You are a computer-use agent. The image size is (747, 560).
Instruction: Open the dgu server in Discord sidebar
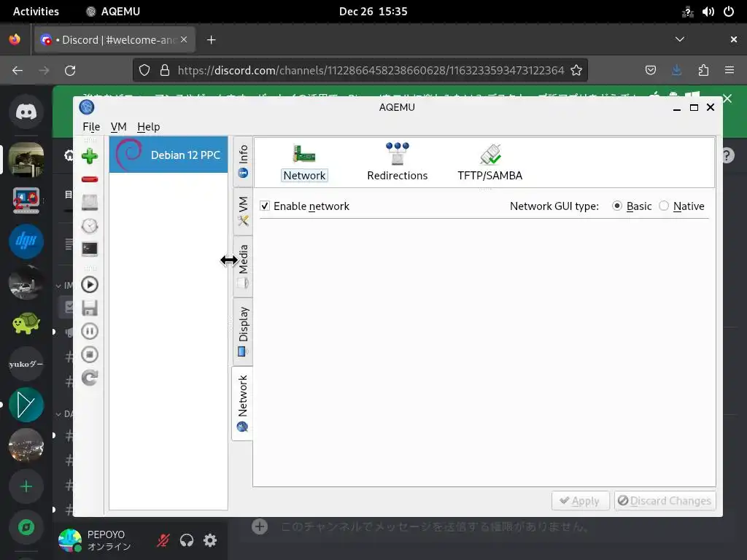pos(26,241)
